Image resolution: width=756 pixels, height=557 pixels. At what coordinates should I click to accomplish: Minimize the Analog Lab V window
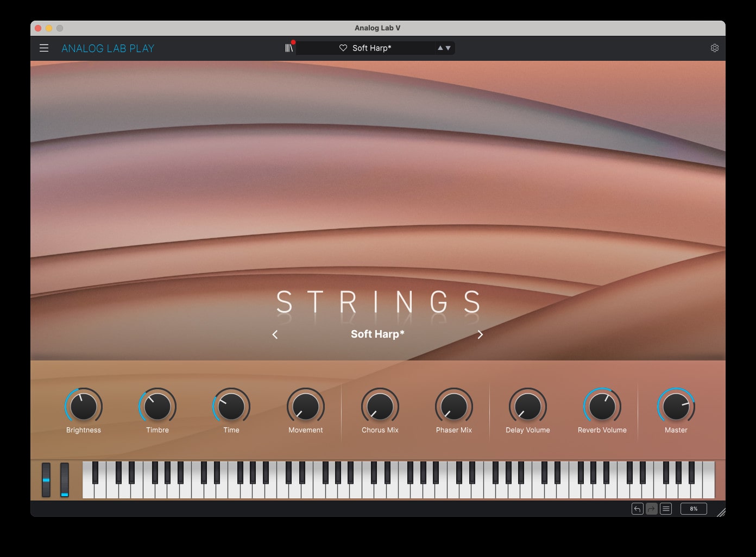point(49,28)
